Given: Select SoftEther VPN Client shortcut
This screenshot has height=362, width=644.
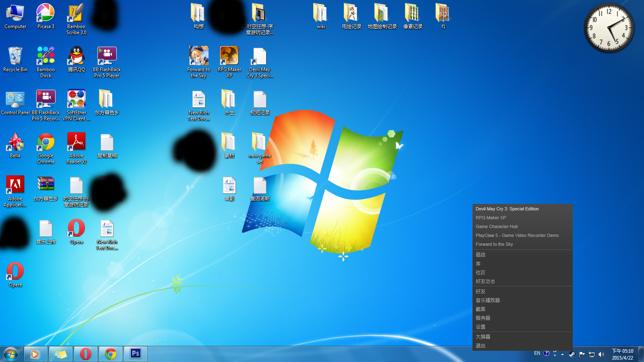Looking at the screenshot, I should pyautogui.click(x=76, y=105).
